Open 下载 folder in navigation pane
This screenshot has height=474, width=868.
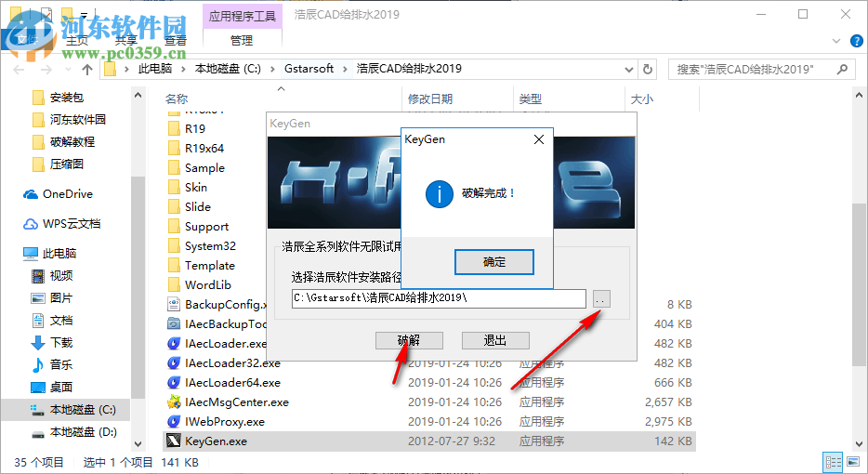click(x=61, y=342)
